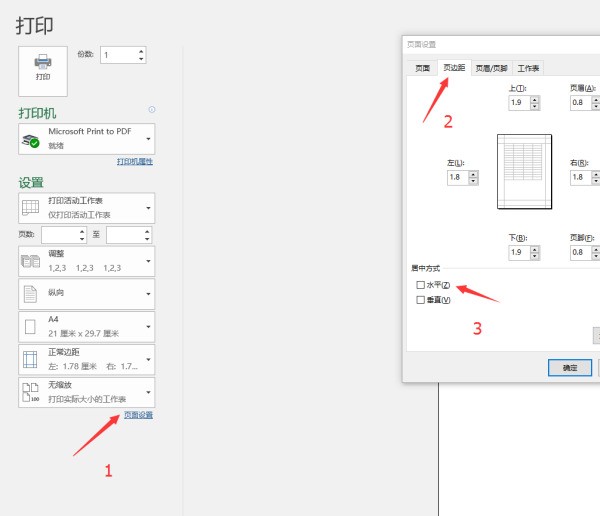Enable horizontal centering checkbox 水平
Image resolution: width=600 pixels, height=516 pixels.
pos(420,285)
